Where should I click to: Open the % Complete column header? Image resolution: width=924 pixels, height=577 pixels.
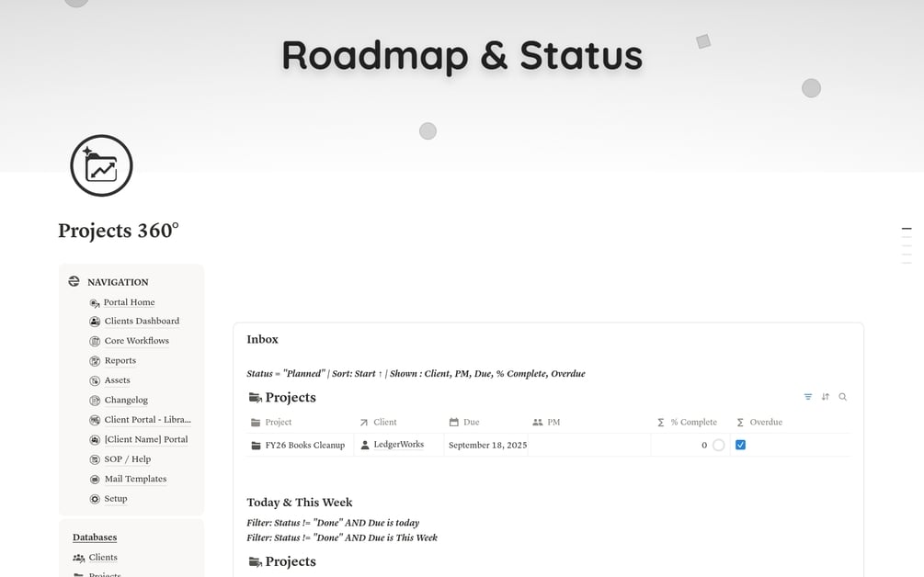pos(687,422)
